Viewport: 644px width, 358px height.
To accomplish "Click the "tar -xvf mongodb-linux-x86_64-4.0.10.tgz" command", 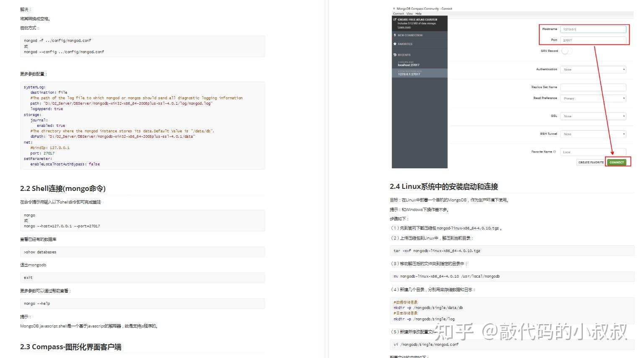I will [437, 251].
